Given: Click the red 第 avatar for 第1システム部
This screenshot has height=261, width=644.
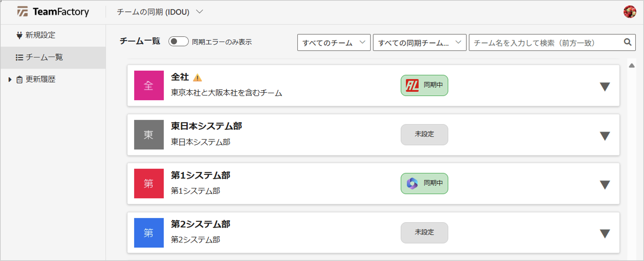Looking at the screenshot, I should coord(149,184).
